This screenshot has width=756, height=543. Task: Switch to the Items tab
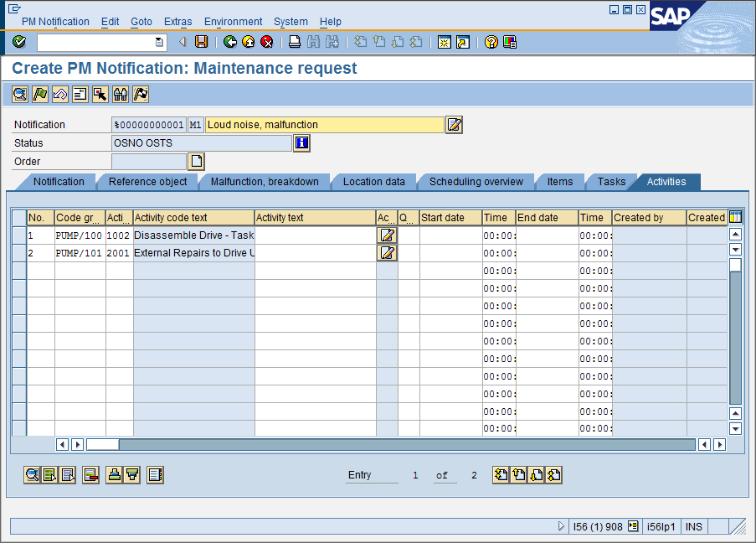pyautogui.click(x=560, y=182)
